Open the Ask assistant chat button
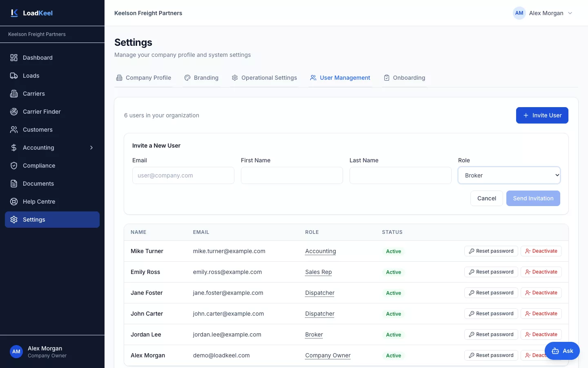The height and width of the screenshot is (368, 588). 562,351
